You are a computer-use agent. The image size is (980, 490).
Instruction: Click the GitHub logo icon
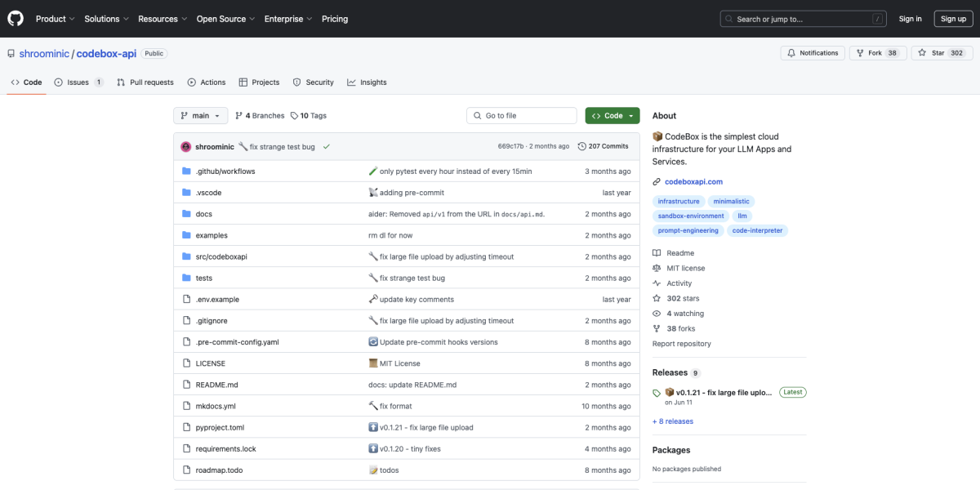(16, 18)
